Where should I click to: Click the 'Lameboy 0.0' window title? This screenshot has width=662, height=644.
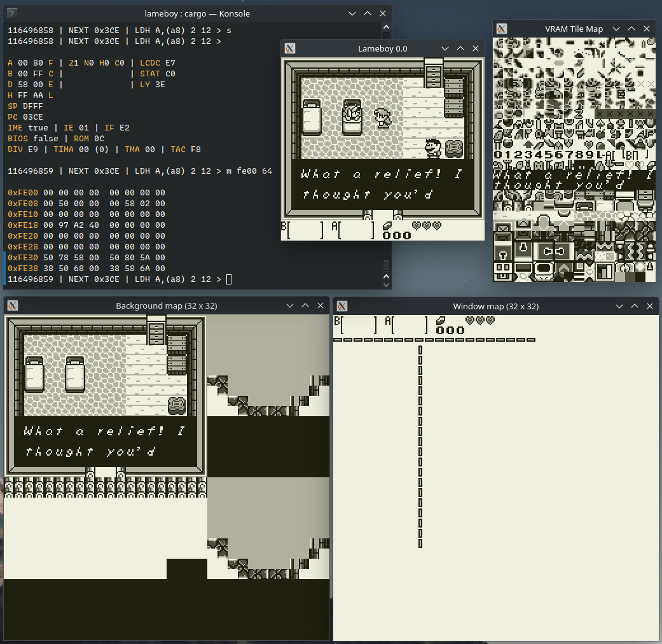tap(382, 48)
